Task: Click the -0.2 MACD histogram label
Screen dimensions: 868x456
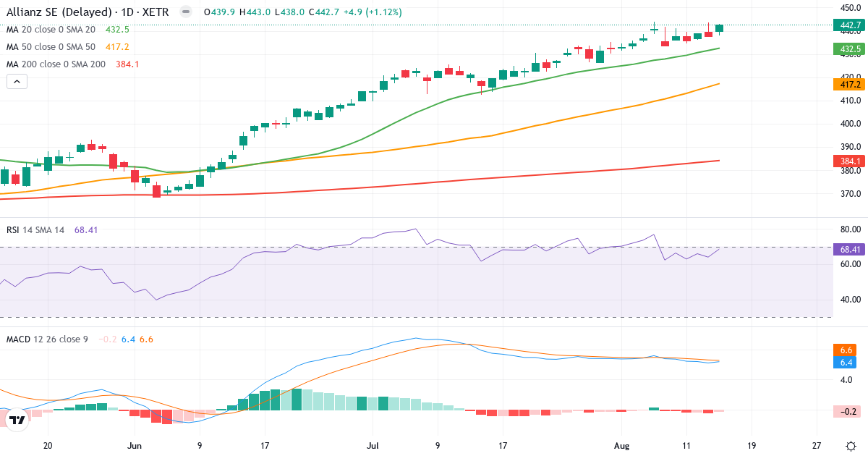Action: 846,412
